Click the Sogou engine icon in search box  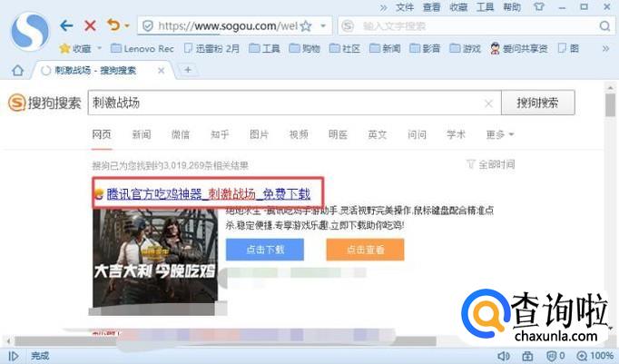(348, 26)
